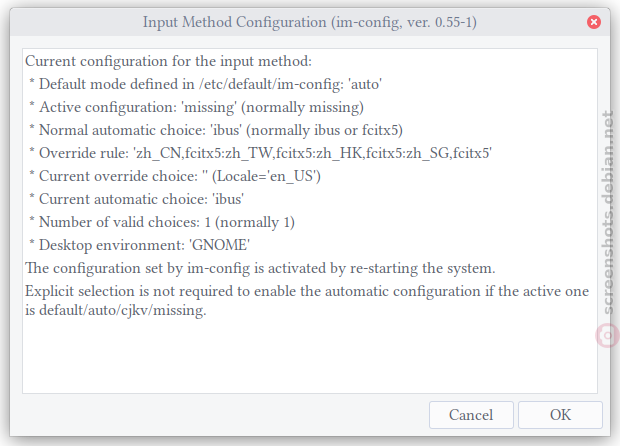Click the 'Current configuration for the input method' heading
Screen dimensions: 620x446
point(168,61)
